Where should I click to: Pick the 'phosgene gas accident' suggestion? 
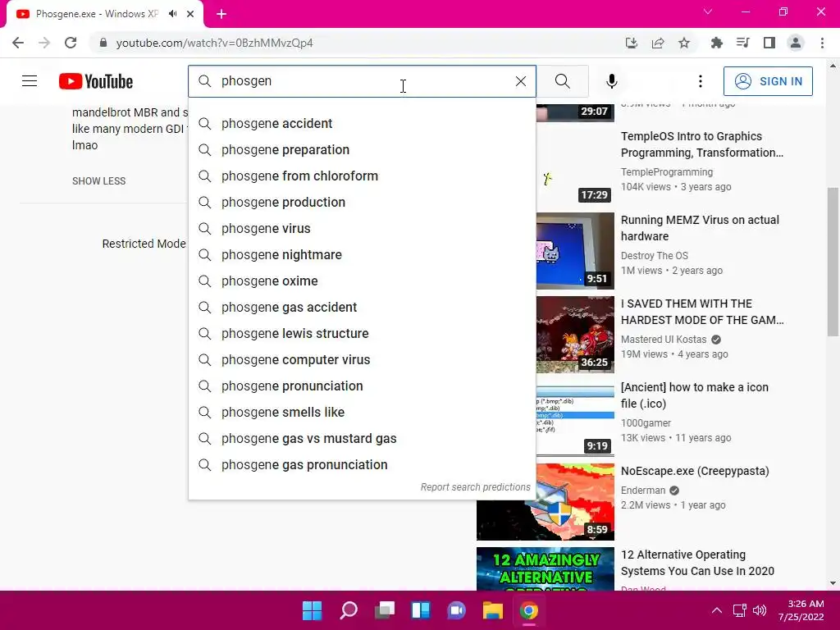click(362, 307)
